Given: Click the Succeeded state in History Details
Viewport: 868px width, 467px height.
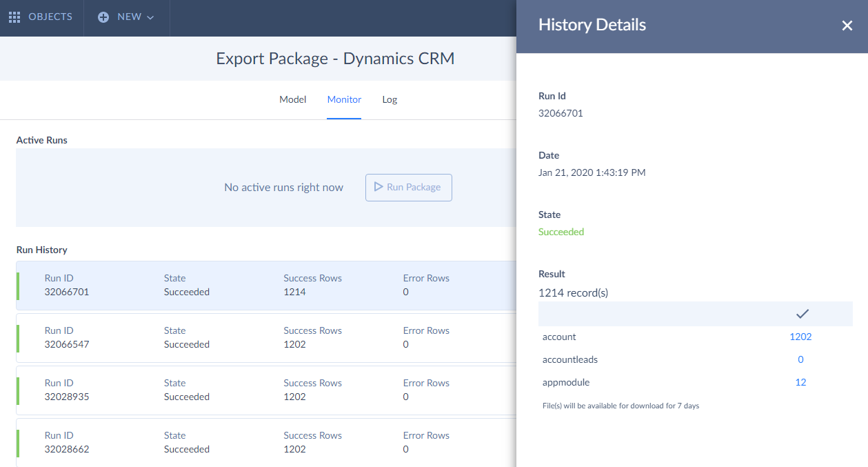Looking at the screenshot, I should 561,232.
